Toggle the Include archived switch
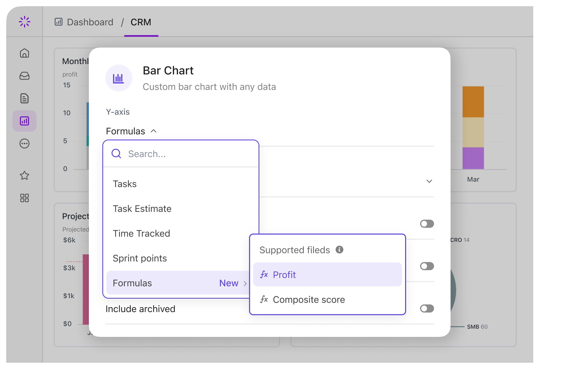 427,308
